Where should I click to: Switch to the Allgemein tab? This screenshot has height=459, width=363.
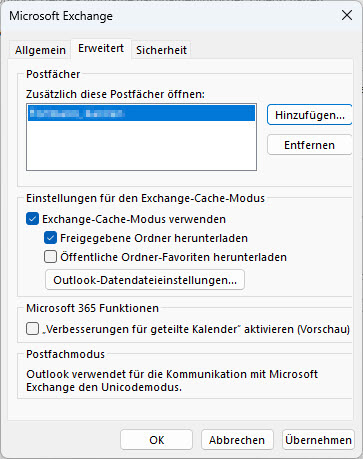tap(40, 50)
